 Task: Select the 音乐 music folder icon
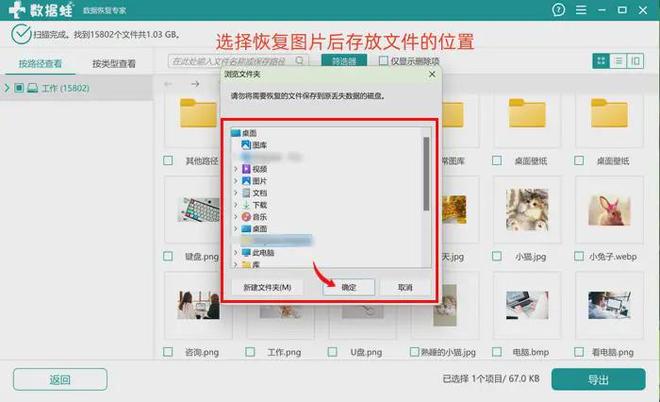246,217
